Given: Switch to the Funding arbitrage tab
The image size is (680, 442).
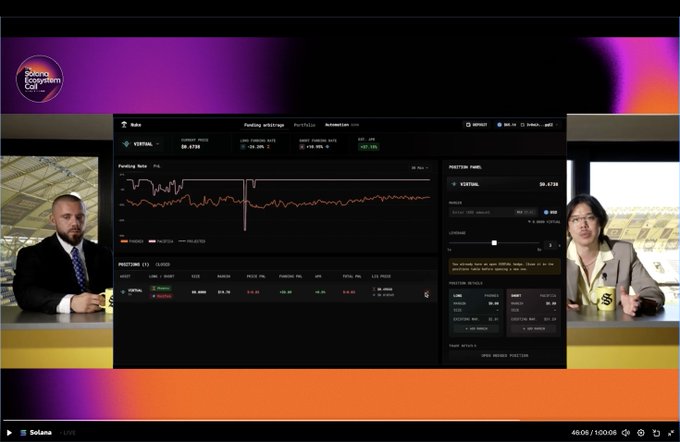Looking at the screenshot, I should coord(264,125).
